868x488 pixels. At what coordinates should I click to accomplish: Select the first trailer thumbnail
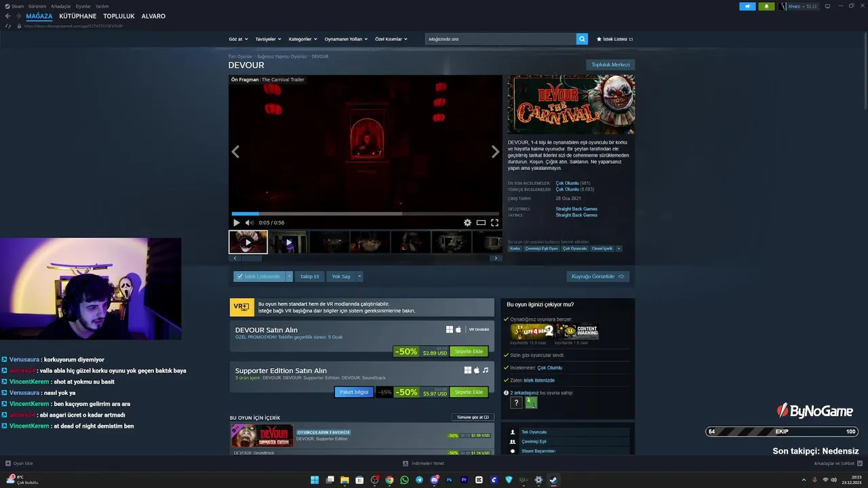point(248,242)
